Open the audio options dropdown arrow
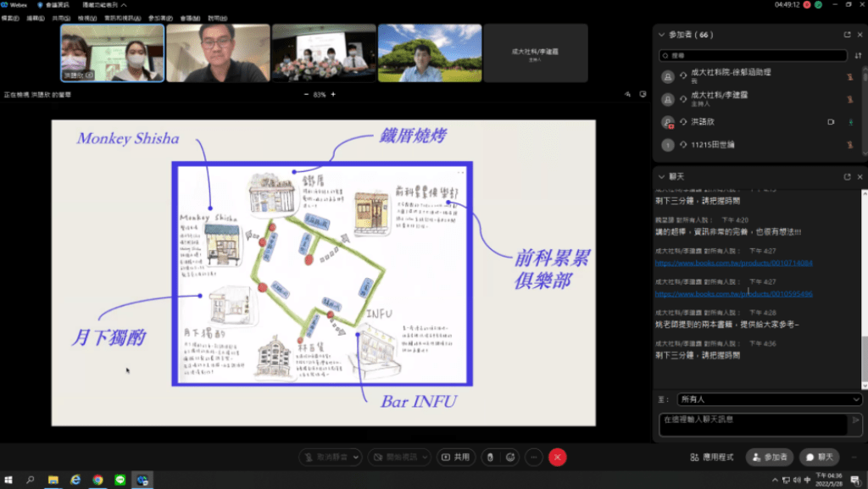Image resolution: width=868 pixels, height=489 pixels. click(x=353, y=457)
